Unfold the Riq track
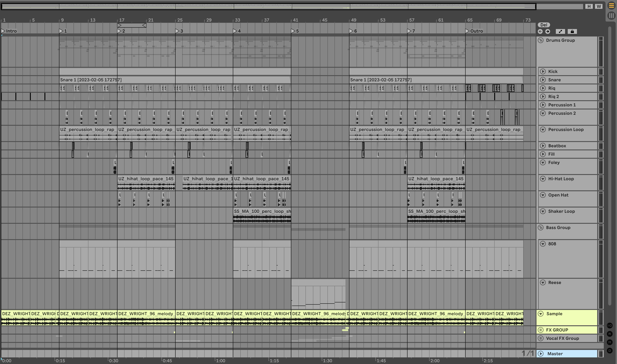The height and width of the screenshot is (364, 617). coord(543,88)
